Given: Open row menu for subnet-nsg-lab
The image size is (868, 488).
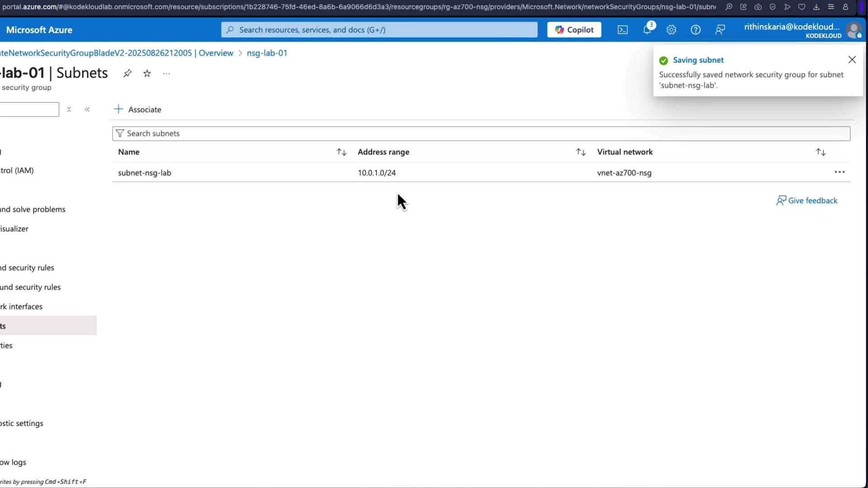Looking at the screenshot, I should point(840,172).
